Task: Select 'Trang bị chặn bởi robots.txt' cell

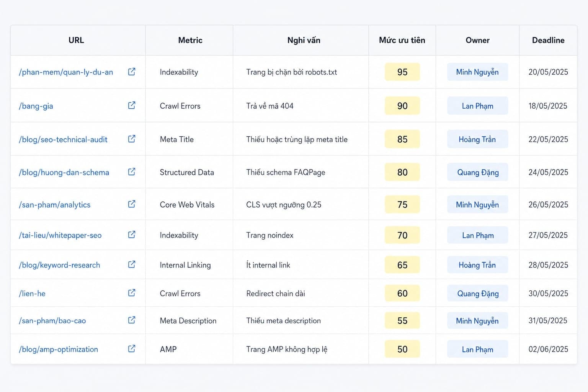Action: pyautogui.click(x=301, y=72)
